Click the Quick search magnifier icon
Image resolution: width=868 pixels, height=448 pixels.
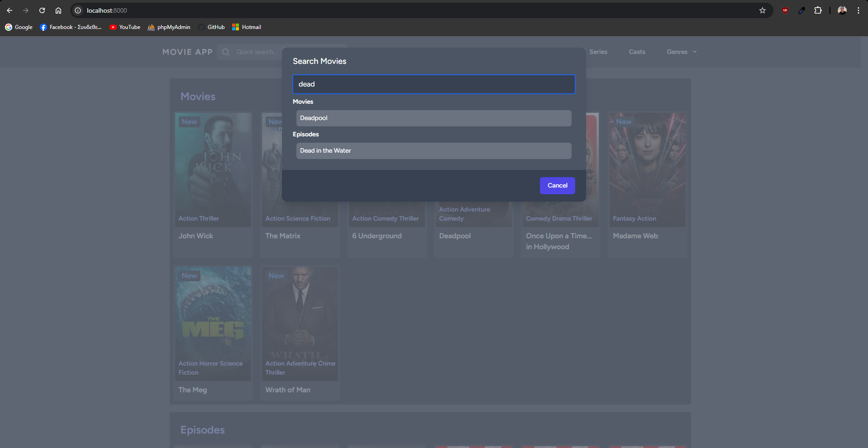pos(226,52)
